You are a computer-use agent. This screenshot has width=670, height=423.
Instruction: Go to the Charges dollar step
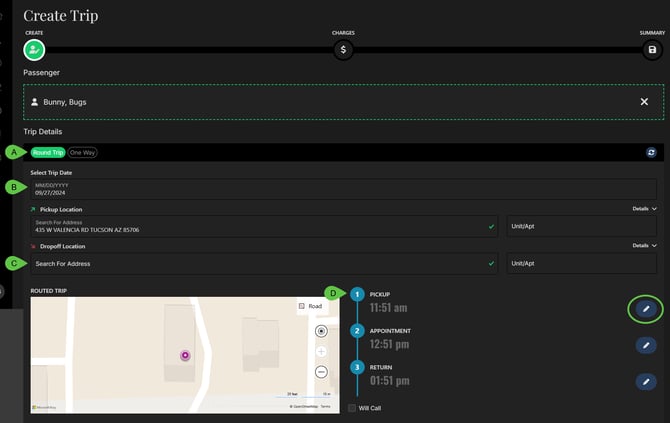[343, 49]
